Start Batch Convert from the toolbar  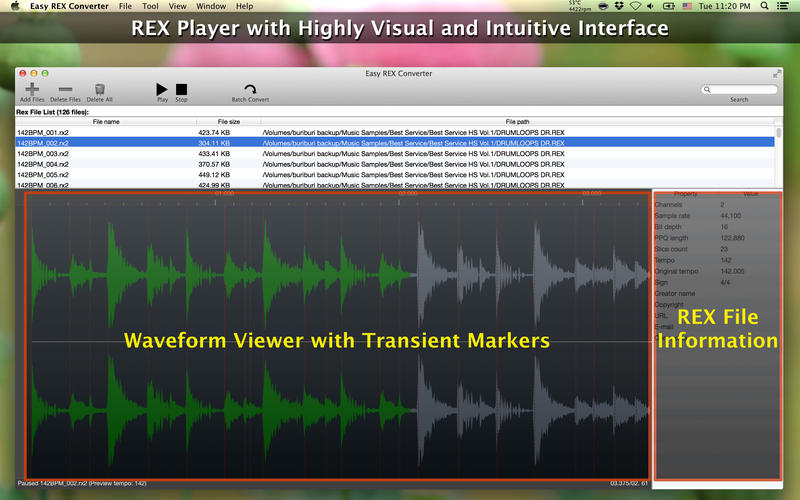pyautogui.click(x=250, y=89)
